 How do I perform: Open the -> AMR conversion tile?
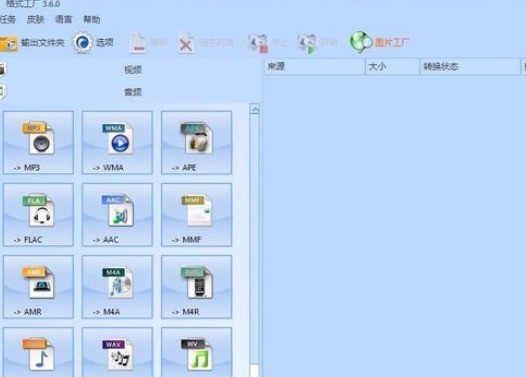click(38, 287)
